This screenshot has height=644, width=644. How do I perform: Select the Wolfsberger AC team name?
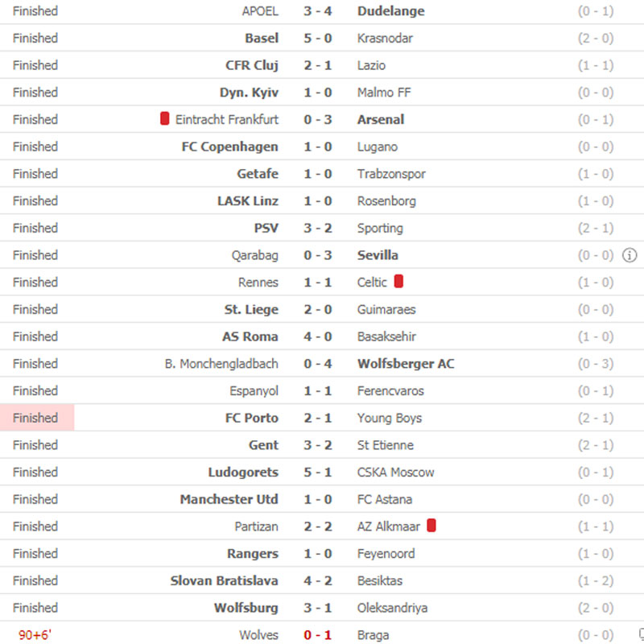pos(406,364)
